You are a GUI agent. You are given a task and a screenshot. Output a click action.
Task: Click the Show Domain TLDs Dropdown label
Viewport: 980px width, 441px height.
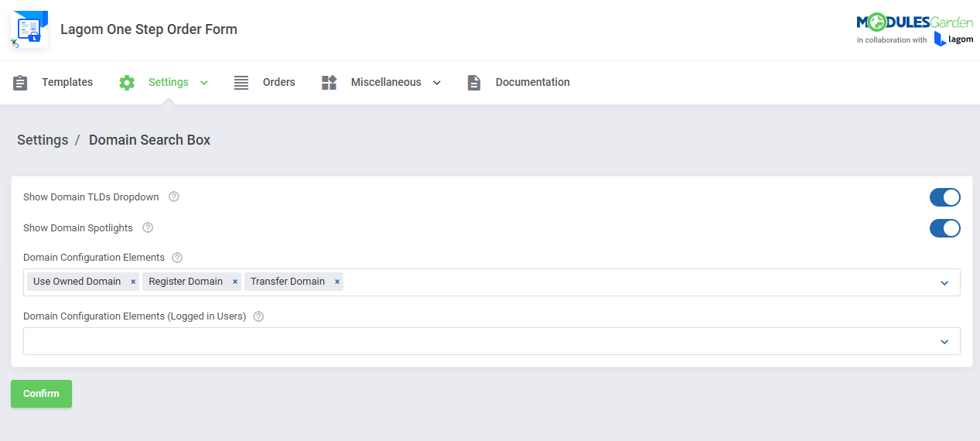pos(91,197)
